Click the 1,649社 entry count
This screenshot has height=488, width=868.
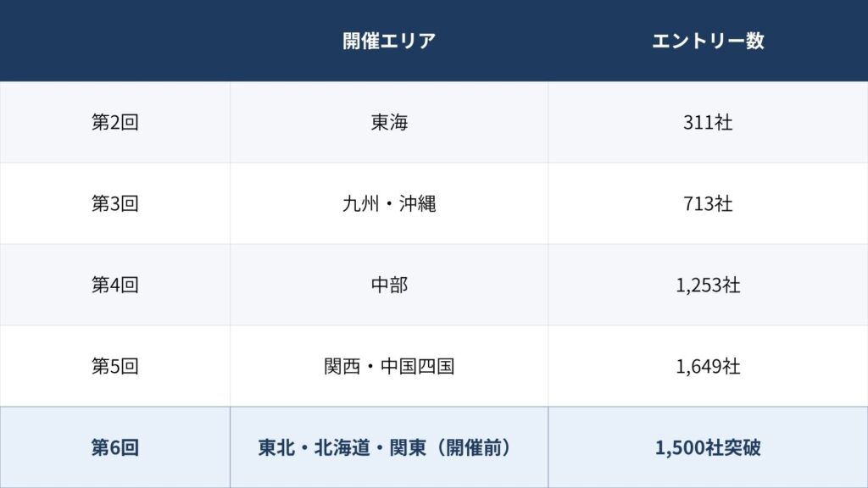[708, 366]
